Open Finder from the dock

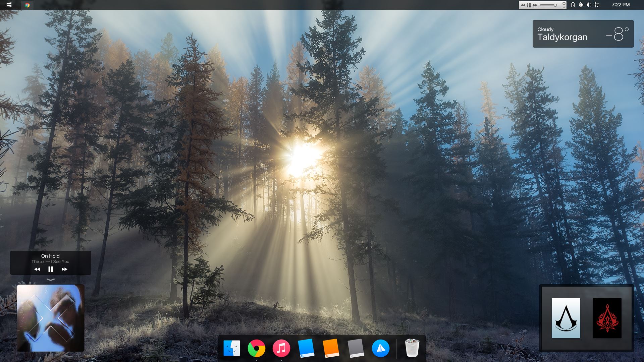(232, 349)
